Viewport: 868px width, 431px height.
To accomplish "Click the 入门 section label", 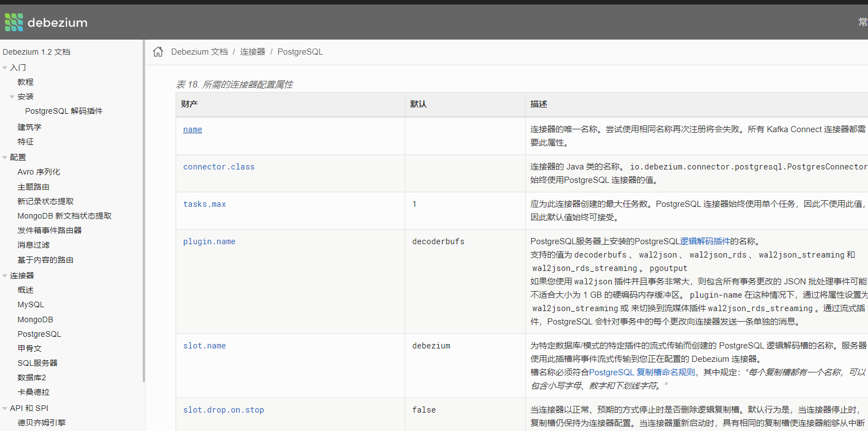I will [18, 67].
